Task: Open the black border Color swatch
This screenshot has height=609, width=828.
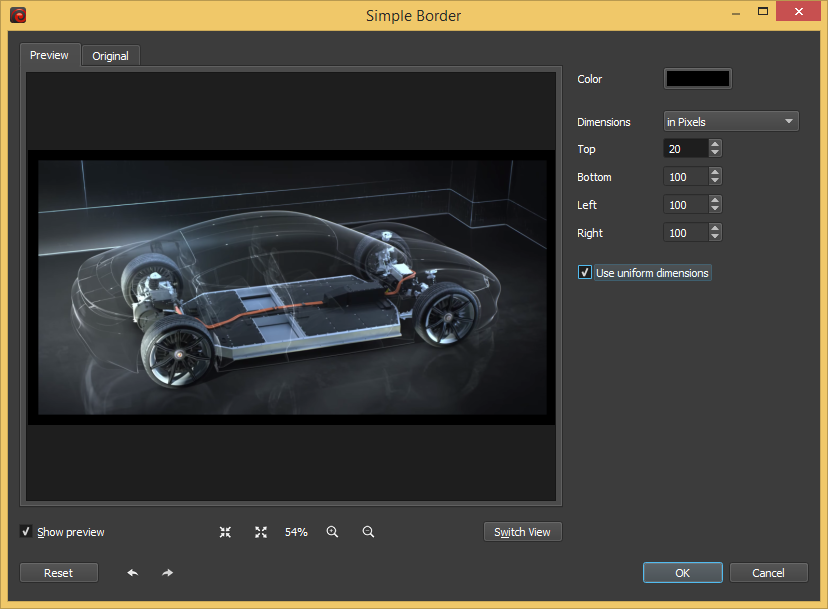Action: [x=697, y=79]
